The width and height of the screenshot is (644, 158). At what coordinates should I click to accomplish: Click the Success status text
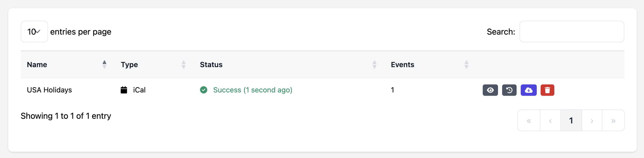point(252,90)
